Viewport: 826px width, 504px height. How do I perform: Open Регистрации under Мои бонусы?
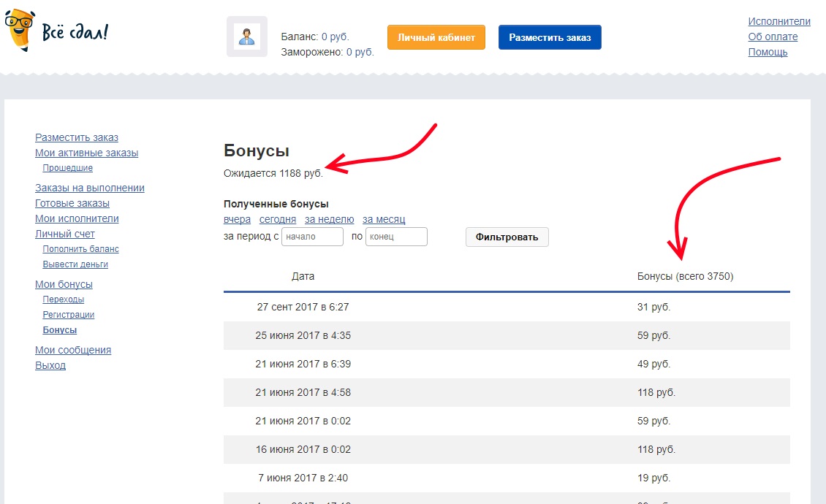tap(68, 315)
